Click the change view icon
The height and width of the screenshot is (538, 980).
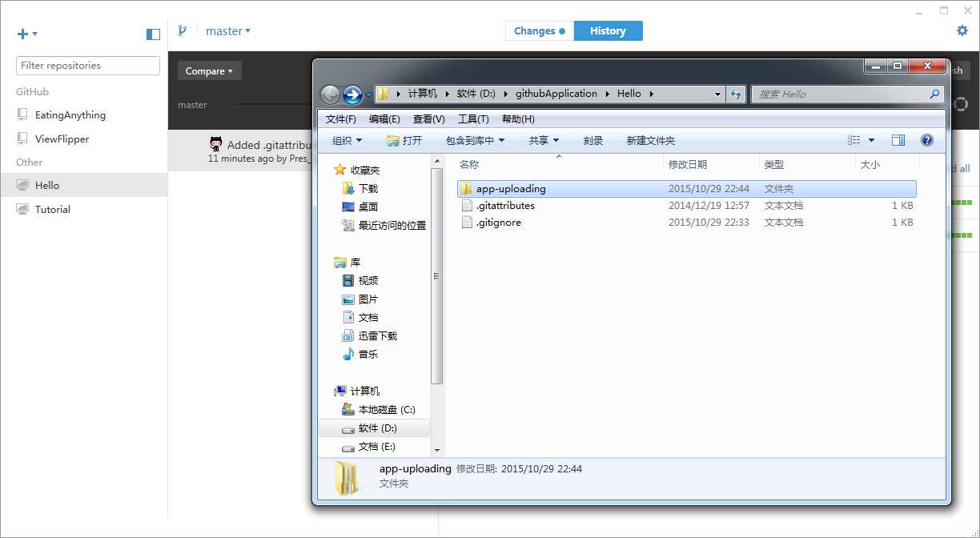[x=854, y=140]
